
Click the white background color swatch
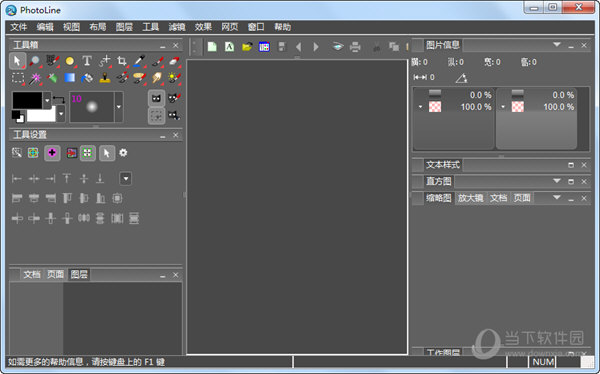(x=41, y=115)
